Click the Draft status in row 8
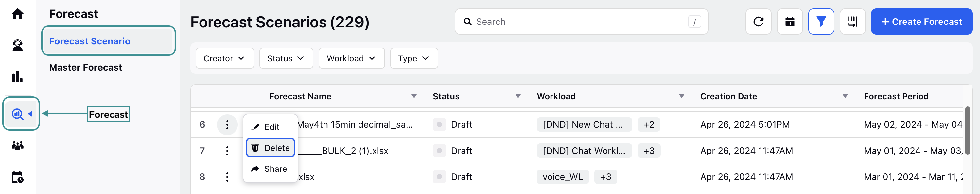The image size is (980, 194). (x=461, y=177)
